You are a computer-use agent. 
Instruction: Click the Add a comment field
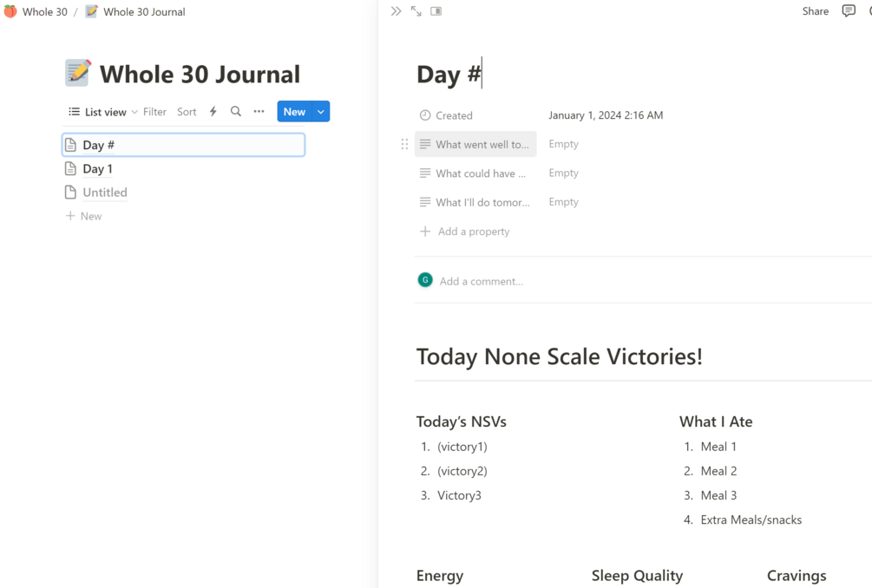[x=482, y=281]
